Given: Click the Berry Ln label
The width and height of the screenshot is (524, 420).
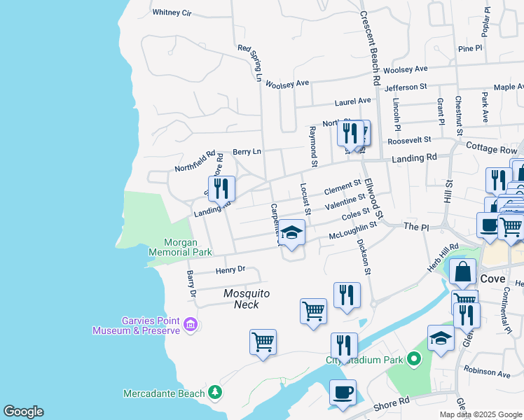Looking at the screenshot, I should [x=247, y=152].
